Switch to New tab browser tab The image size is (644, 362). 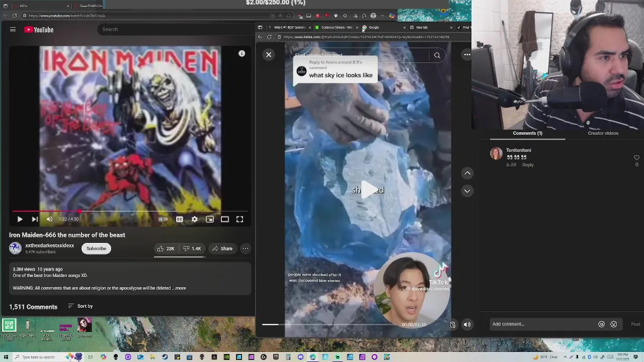pos(430,28)
